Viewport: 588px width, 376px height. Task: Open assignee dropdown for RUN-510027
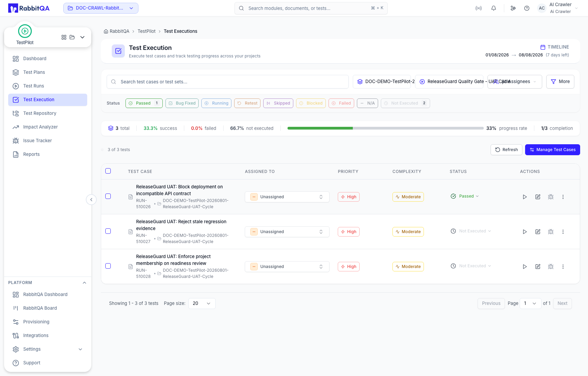[x=287, y=232]
